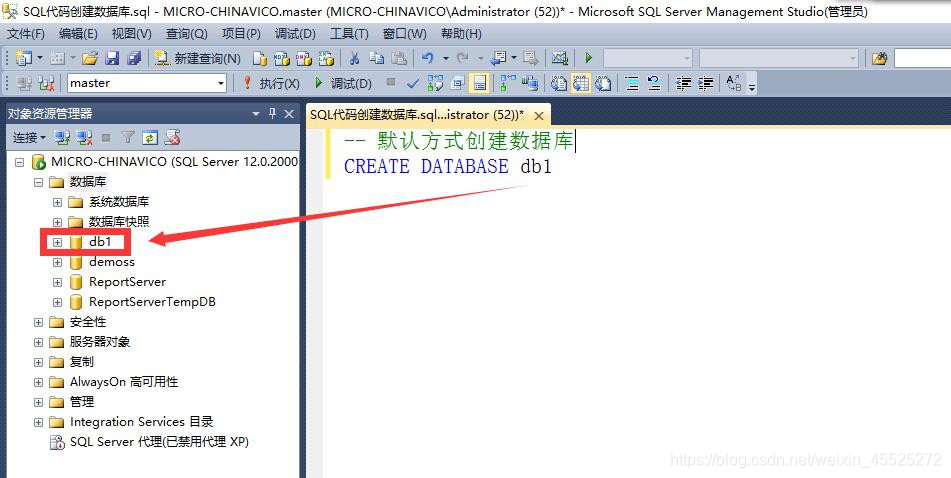Save the current SQL file
The image size is (951, 478).
click(112, 58)
